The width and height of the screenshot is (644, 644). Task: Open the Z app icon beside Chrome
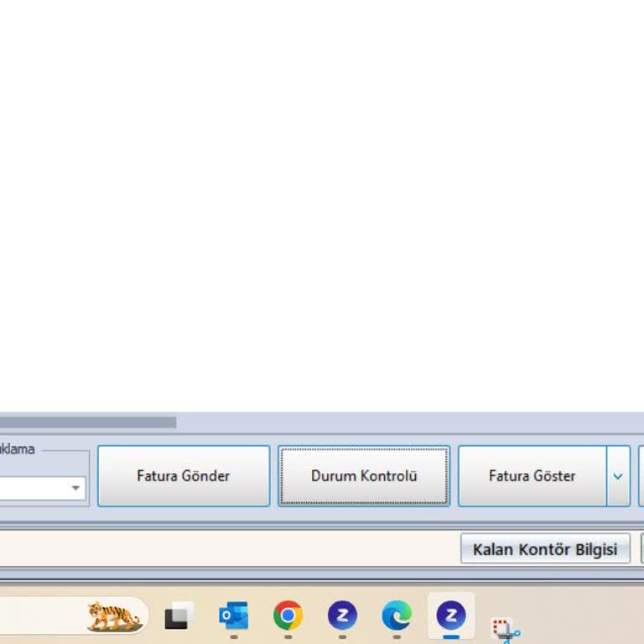pyautogui.click(x=342, y=615)
